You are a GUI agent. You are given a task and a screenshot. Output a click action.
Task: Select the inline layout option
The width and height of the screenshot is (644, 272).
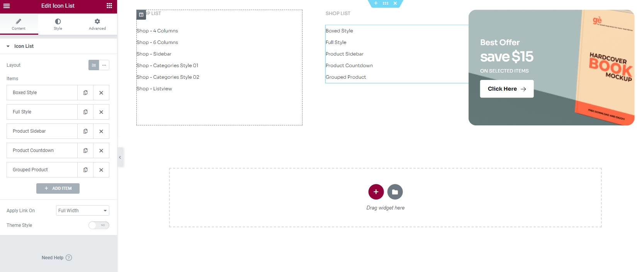[x=104, y=65]
